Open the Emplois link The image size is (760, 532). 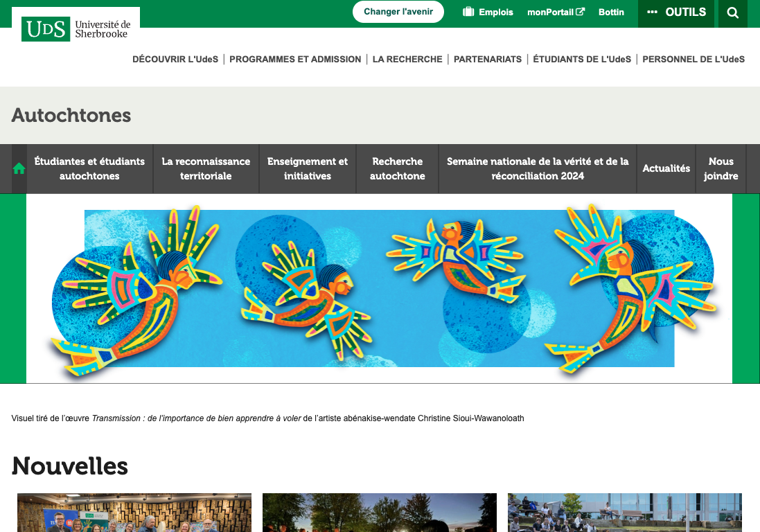(x=488, y=12)
